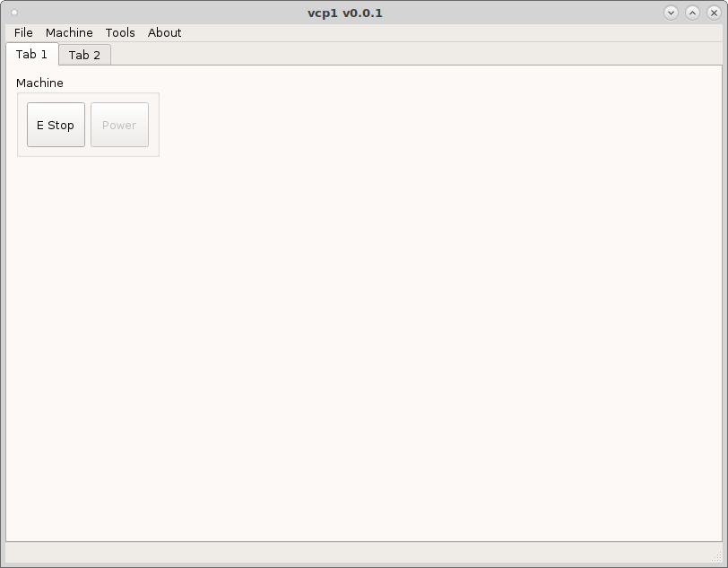Toggle the E Stop button

click(56, 125)
